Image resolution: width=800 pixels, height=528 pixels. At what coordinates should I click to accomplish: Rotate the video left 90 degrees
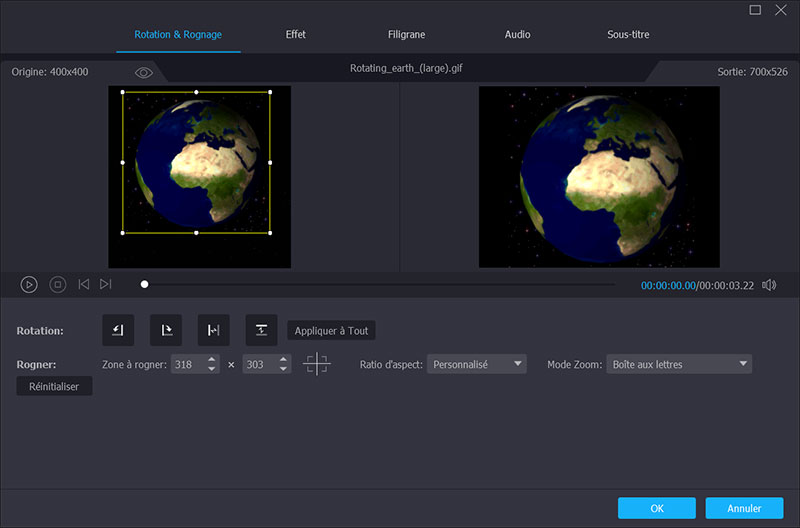(x=118, y=330)
